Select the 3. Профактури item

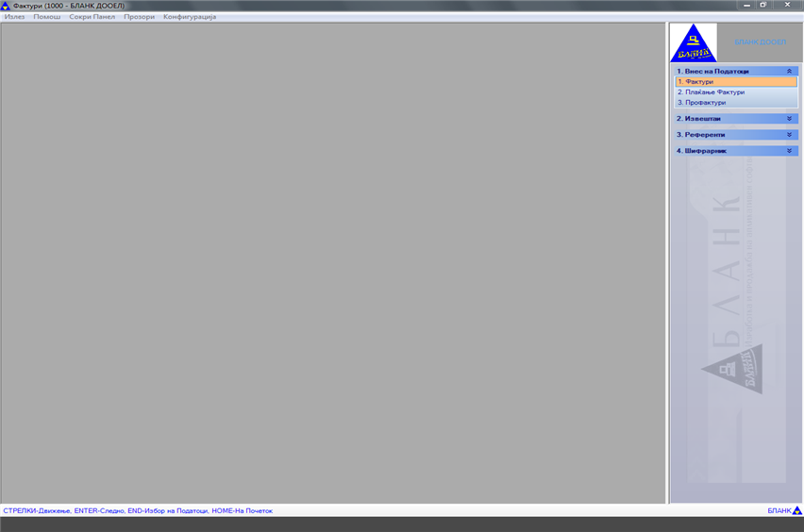coord(701,103)
